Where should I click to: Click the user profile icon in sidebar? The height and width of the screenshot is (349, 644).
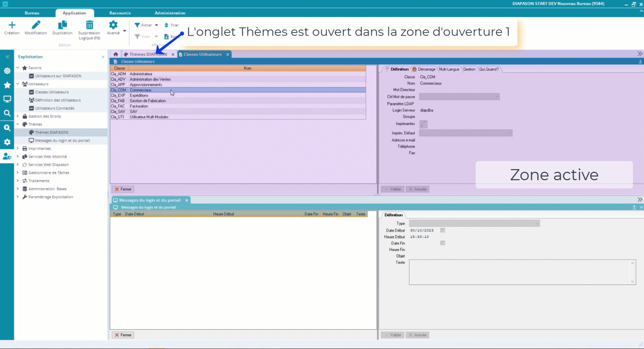7,156
